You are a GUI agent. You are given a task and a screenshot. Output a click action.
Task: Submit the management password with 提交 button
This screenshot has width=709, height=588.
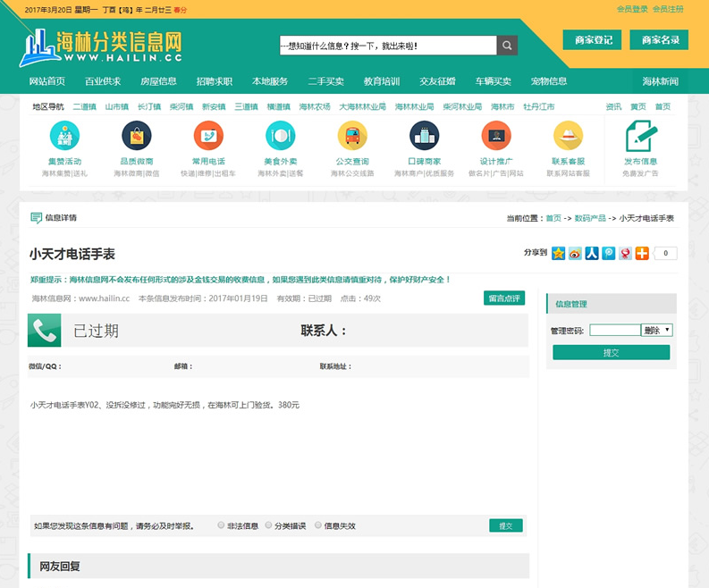(611, 352)
